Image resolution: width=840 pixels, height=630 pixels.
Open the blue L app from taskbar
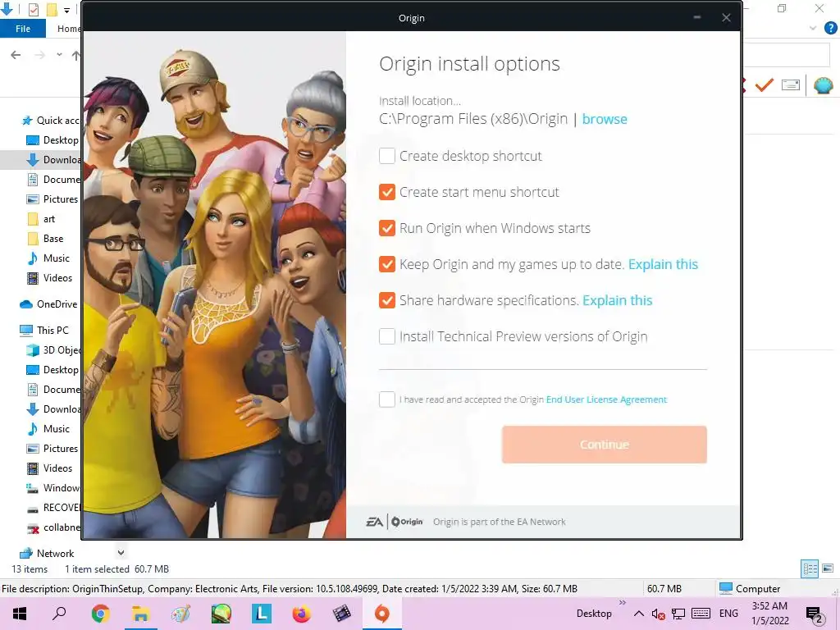[262, 614]
